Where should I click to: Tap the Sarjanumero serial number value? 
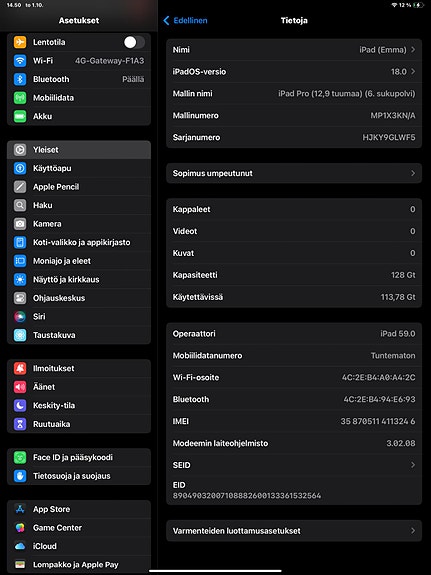click(x=389, y=138)
